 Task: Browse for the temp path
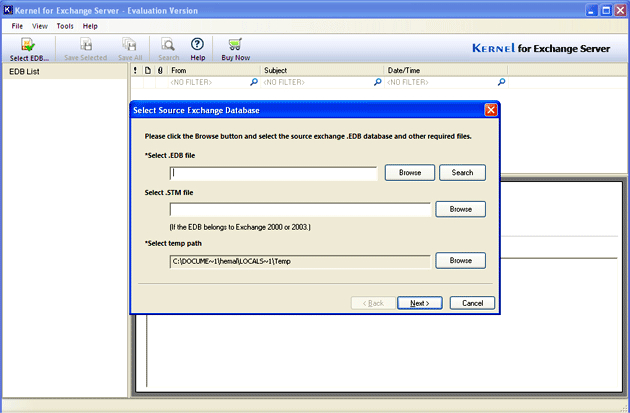pyautogui.click(x=460, y=260)
